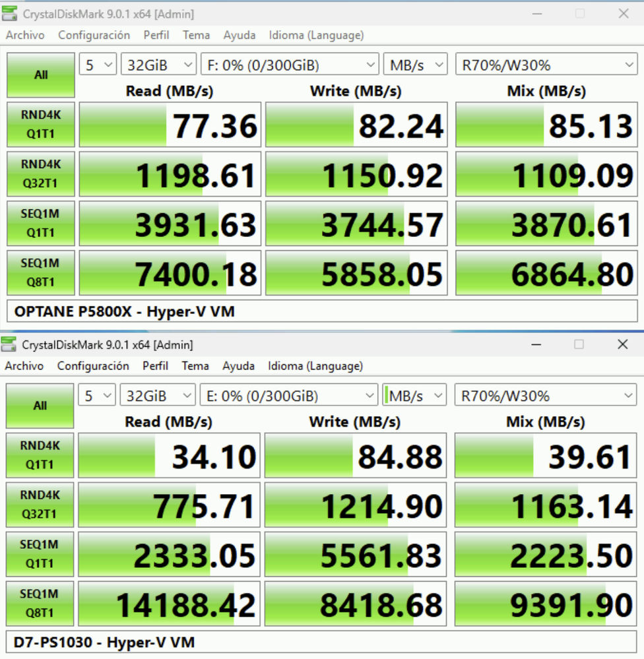The width and height of the screenshot is (644, 659).
Task: Select the 39.61 mix result
Action: point(546,455)
